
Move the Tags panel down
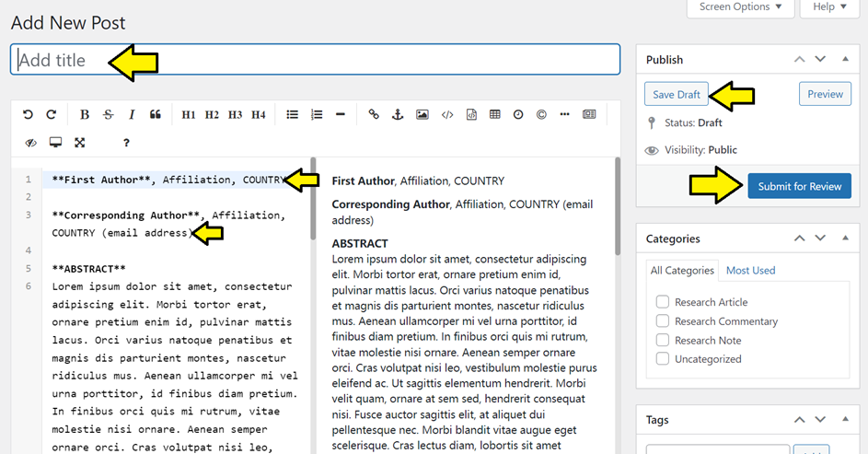[820, 419]
